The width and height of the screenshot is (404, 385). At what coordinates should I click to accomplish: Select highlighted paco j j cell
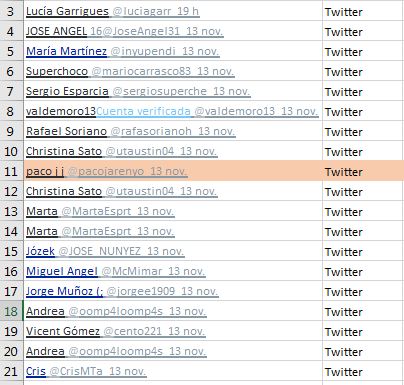173,171
